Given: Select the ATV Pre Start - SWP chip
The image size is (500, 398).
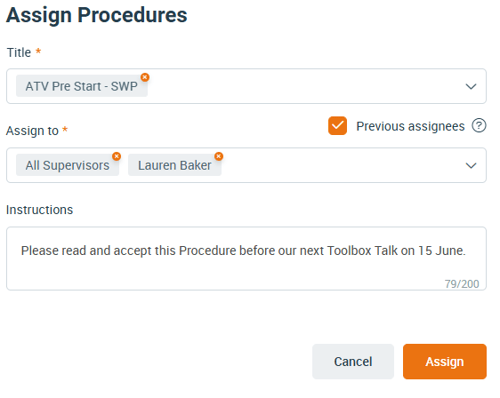Looking at the screenshot, I should pyautogui.click(x=82, y=86).
